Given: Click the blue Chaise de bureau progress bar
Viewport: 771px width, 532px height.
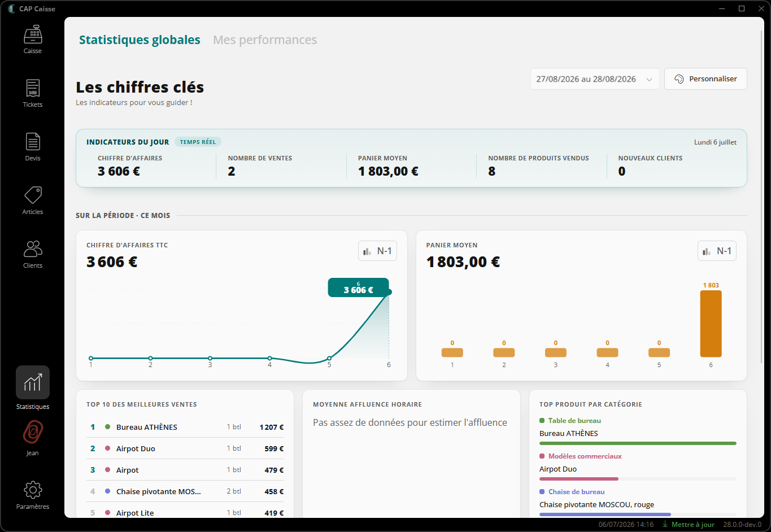Looking at the screenshot, I should tap(605, 514).
